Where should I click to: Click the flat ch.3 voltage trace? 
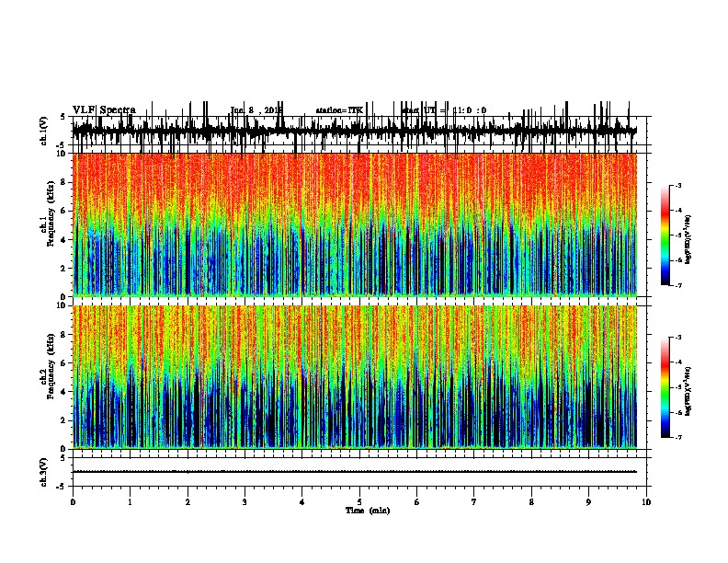tap(355, 472)
